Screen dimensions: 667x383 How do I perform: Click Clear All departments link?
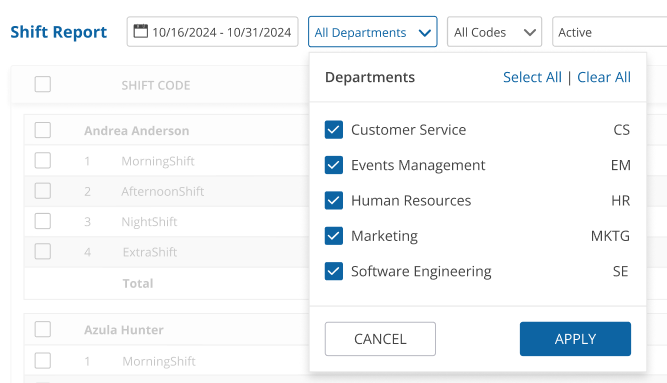tap(604, 77)
